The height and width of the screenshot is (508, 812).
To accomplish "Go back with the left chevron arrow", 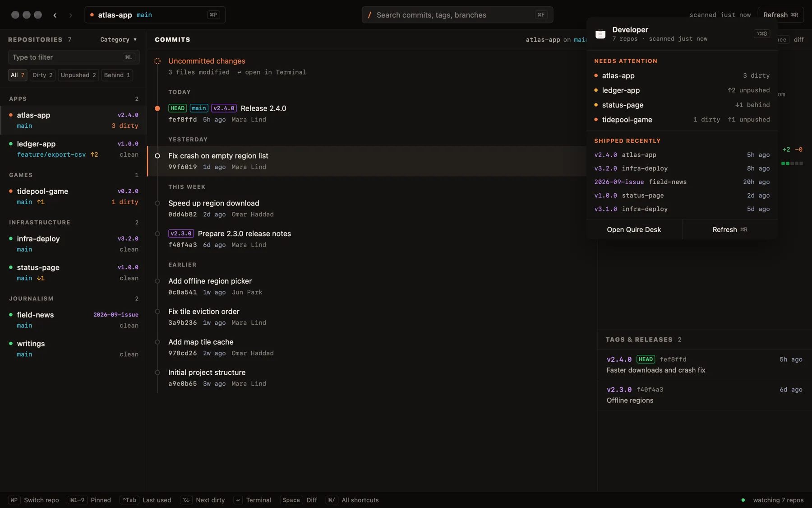I will click(x=55, y=15).
